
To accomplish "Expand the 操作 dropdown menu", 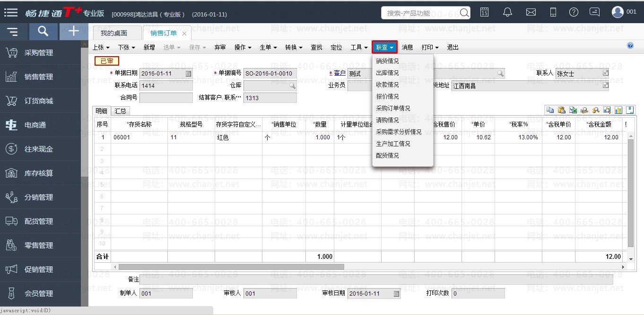I will [243, 47].
